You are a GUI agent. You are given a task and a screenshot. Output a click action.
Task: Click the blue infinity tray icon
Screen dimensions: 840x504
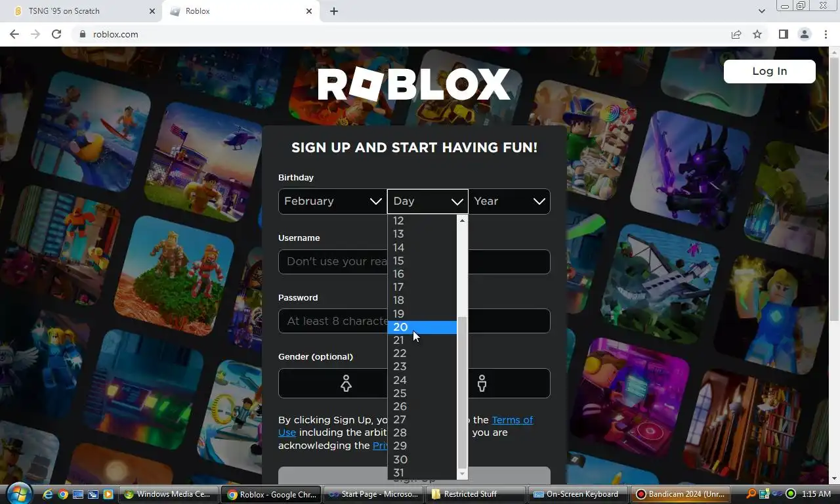pyautogui.click(x=777, y=494)
